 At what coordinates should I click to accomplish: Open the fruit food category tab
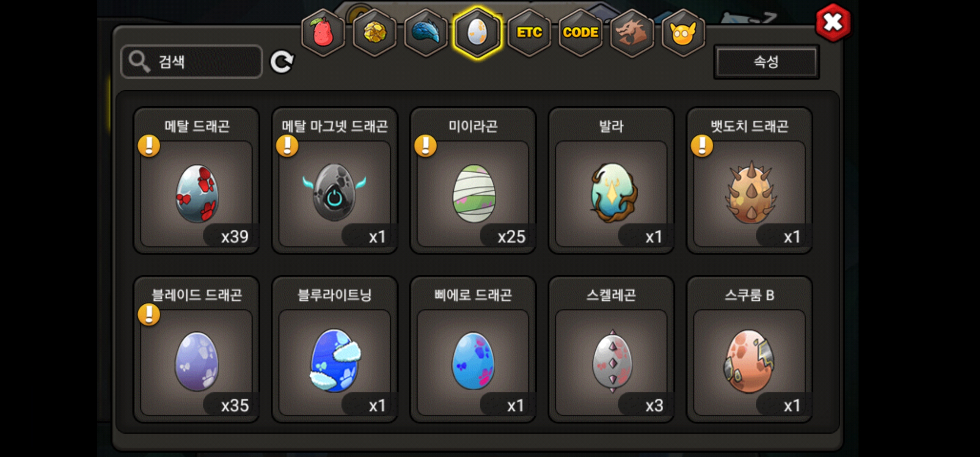click(x=323, y=33)
